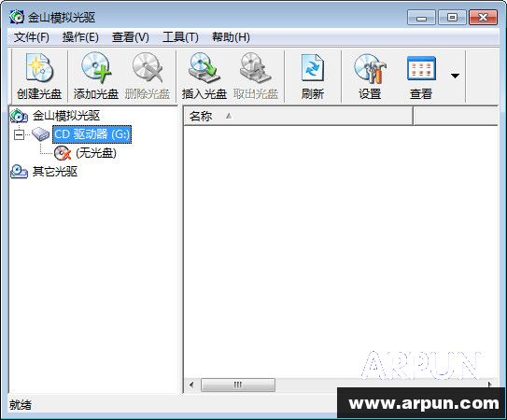Click the title bar application icon

pyautogui.click(x=17, y=17)
